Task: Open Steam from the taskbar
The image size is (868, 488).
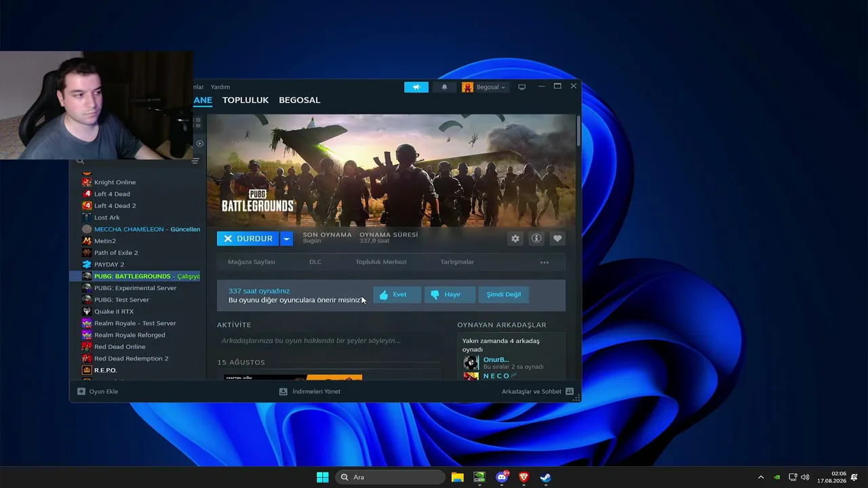Action: 545,477
